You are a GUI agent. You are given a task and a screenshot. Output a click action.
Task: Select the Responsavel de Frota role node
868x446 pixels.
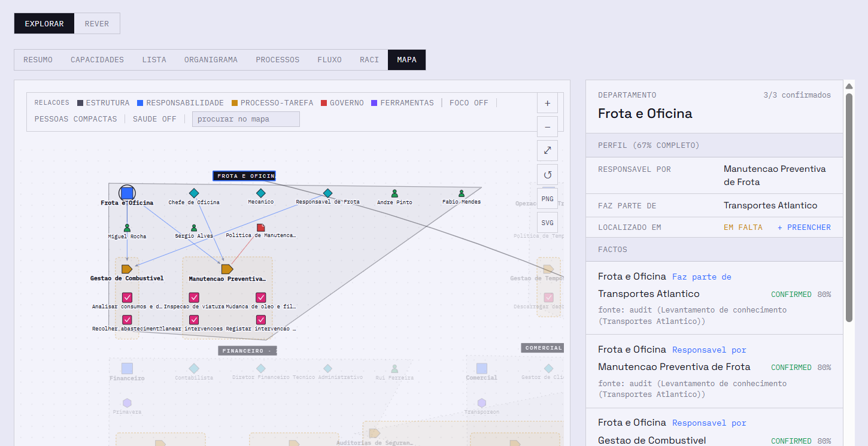coord(327,193)
